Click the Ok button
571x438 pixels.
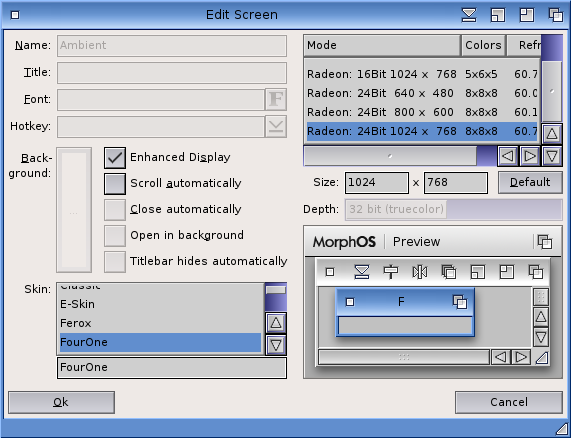[x=61, y=402]
